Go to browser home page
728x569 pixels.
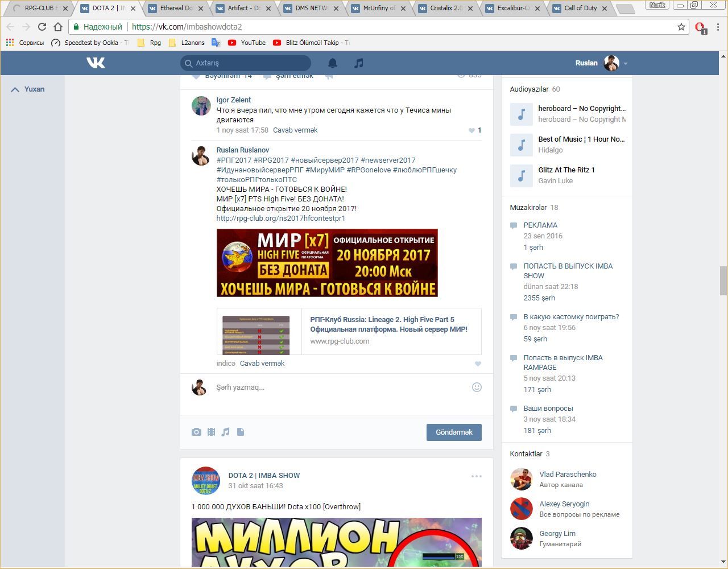(x=57, y=27)
